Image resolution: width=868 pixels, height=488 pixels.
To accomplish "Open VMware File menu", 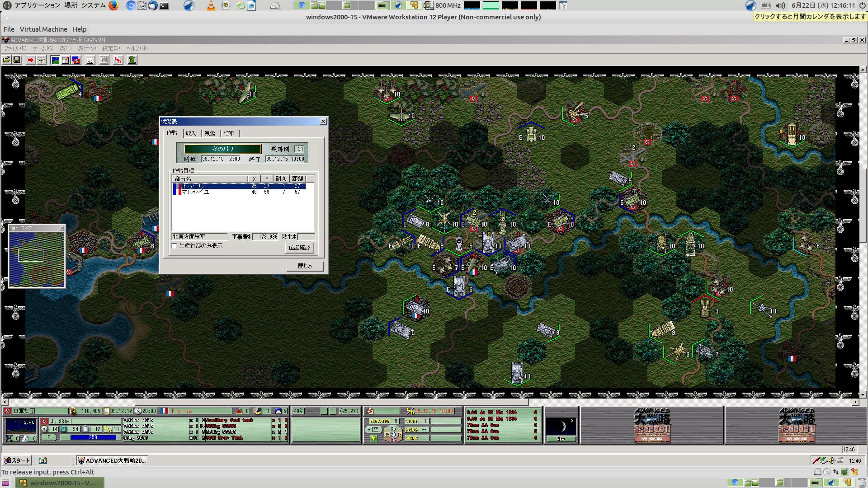I will (x=9, y=29).
